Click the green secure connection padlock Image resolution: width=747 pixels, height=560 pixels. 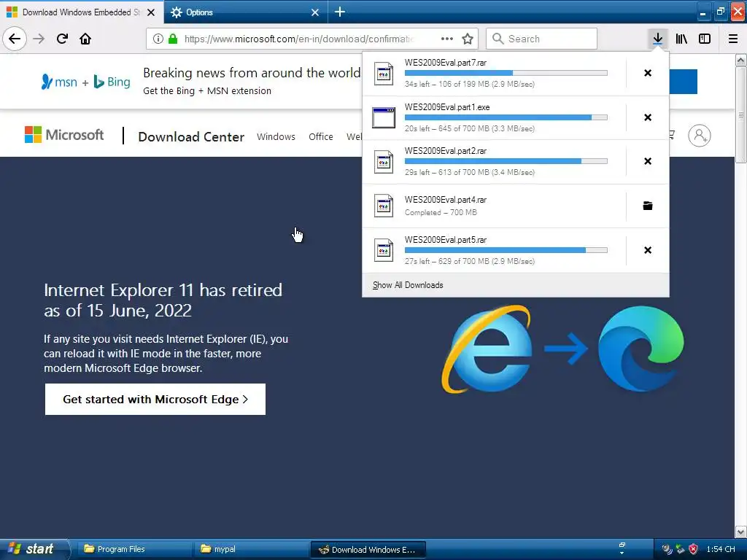coord(173,39)
